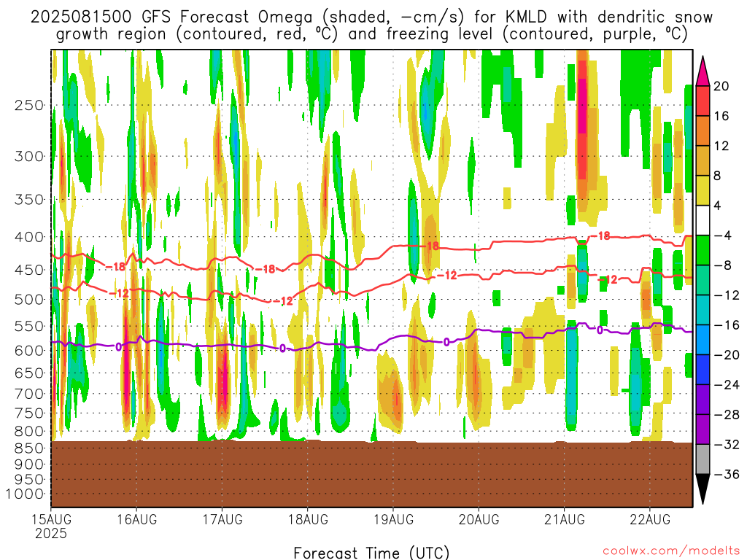Select the yellow 4-to-8 colorbar segment
This screenshot has height=560, width=747.
[x=703, y=190]
